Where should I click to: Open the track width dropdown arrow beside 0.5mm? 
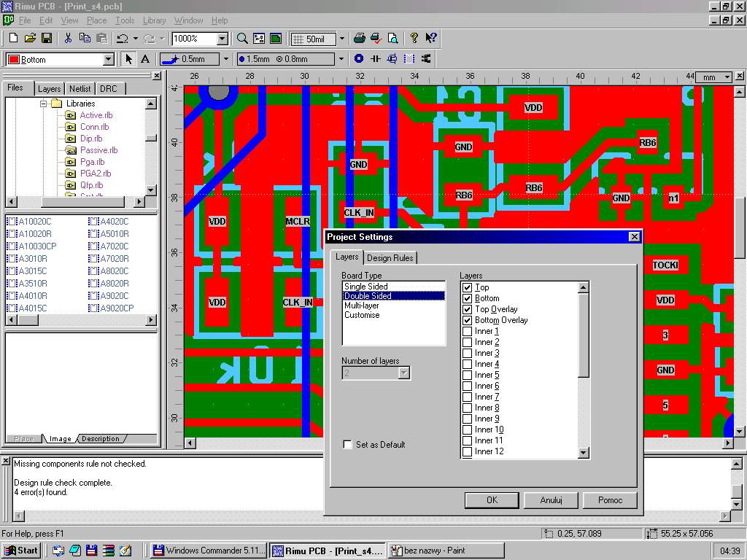pos(226,60)
